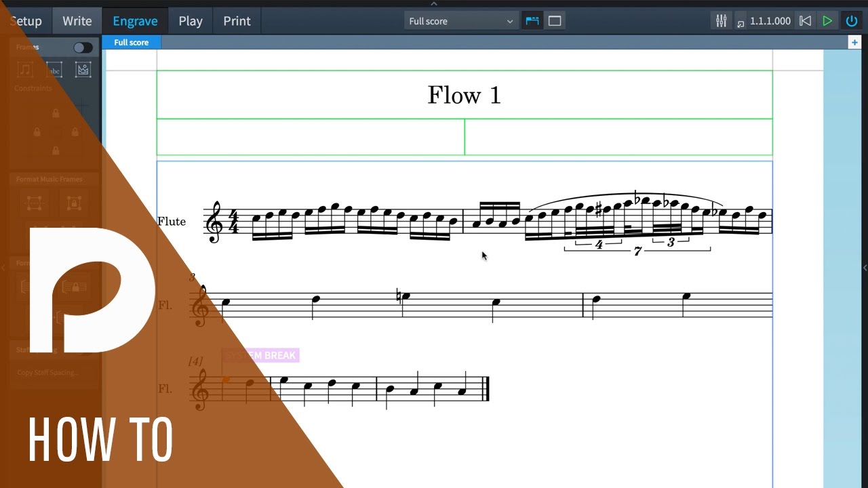Viewport: 868px width, 488px height.
Task: Select the text frame (abc) tool
Action: (54, 69)
